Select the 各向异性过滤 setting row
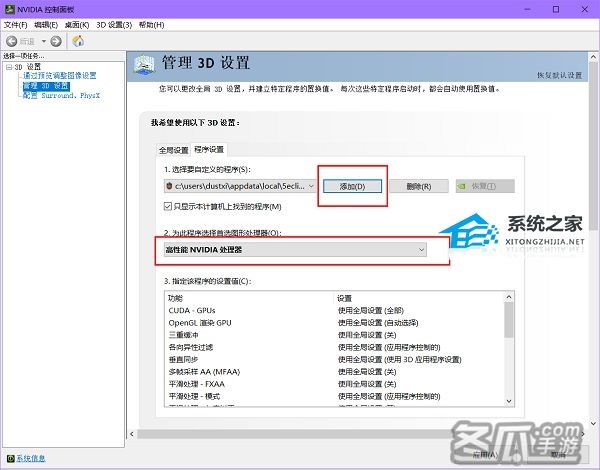 (336, 347)
